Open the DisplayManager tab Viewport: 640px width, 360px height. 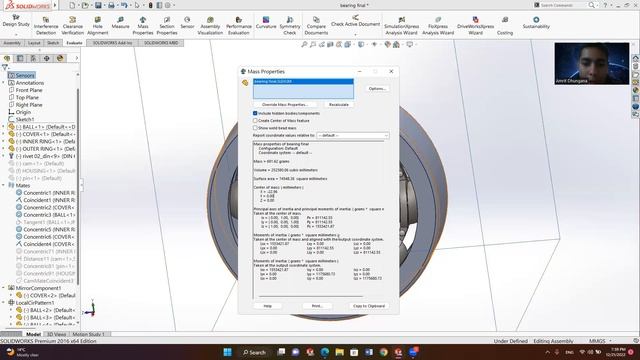click(x=60, y=58)
